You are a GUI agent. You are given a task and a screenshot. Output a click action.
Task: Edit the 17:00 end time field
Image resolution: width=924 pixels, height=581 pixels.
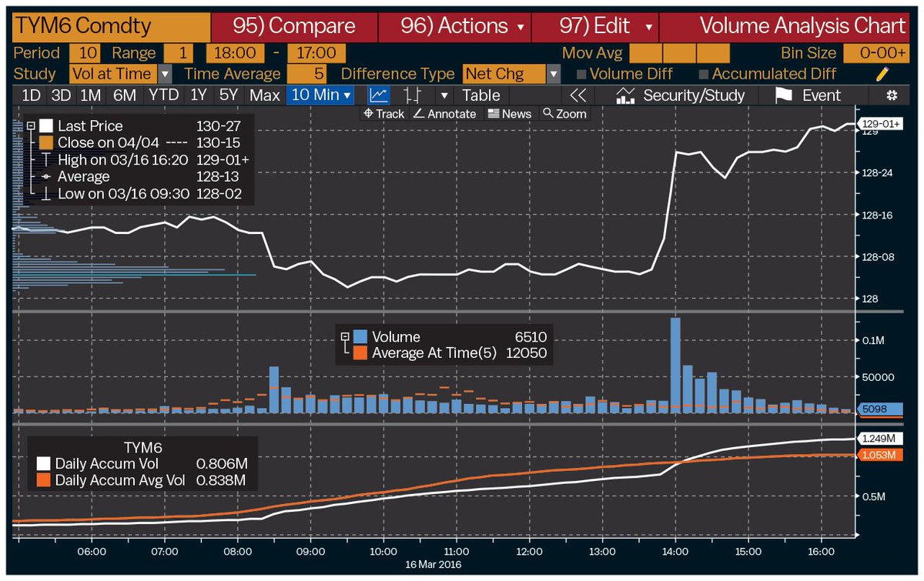point(316,53)
